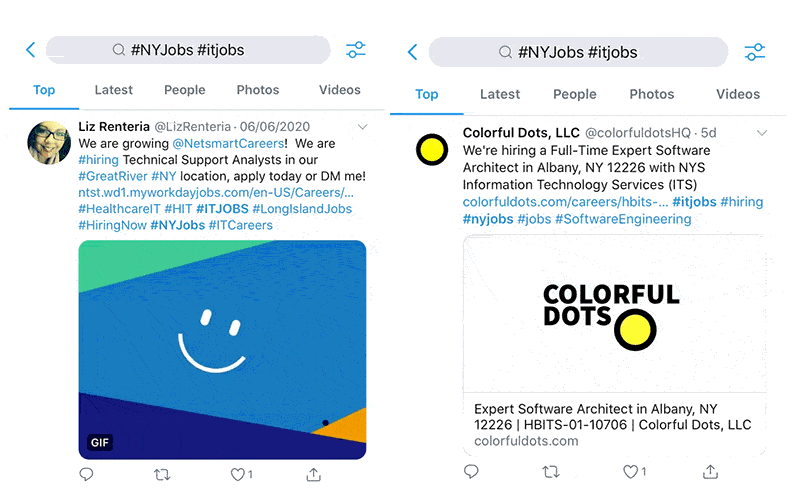
Task: Tap the back arrow in left screen
Action: pyautogui.click(x=31, y=50)
